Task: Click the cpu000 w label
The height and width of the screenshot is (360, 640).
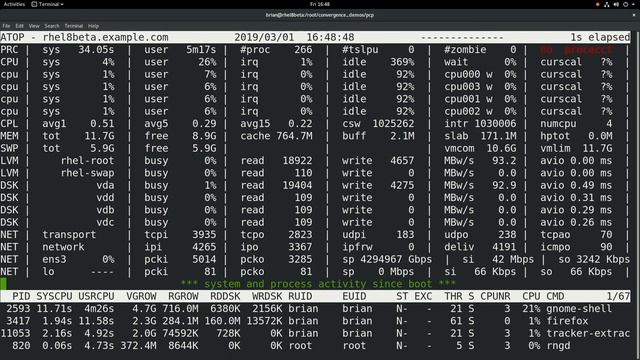Action: (468, 74)
